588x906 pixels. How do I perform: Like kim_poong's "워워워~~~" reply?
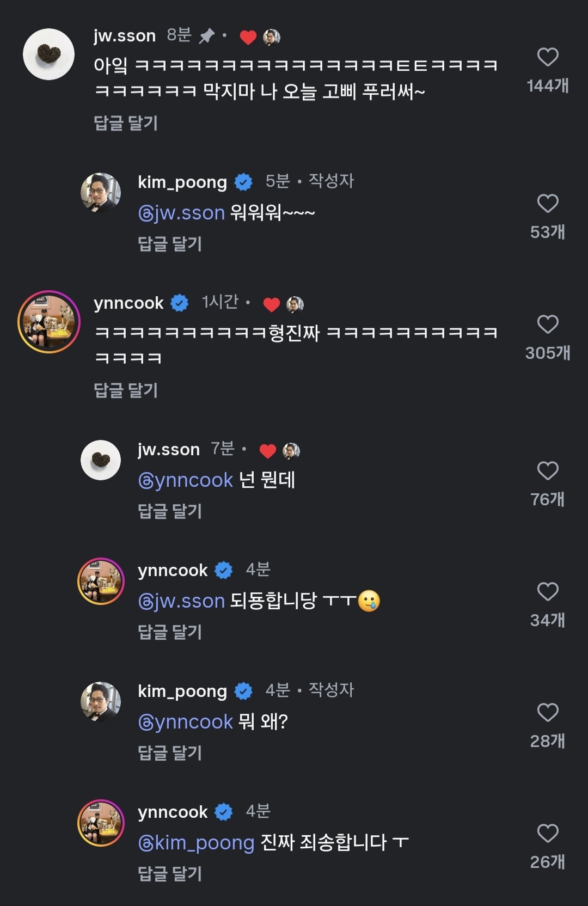tap(548, 204)
